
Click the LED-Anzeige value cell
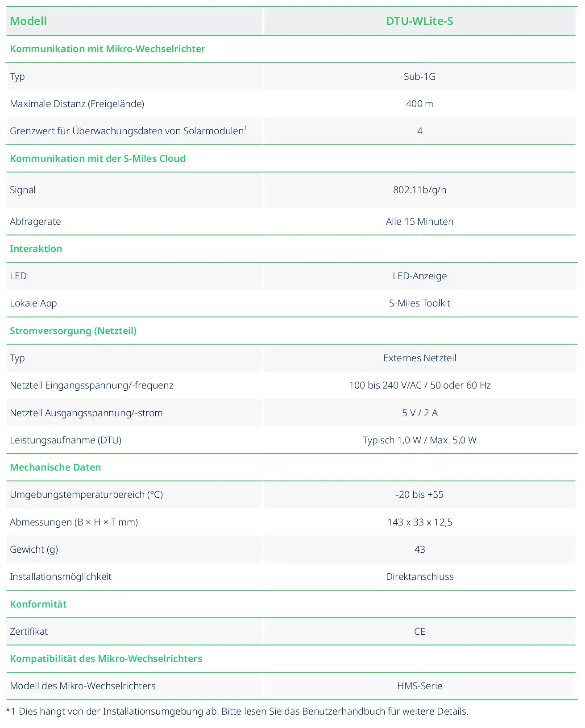pyautogui.click(x=419, y=276)
